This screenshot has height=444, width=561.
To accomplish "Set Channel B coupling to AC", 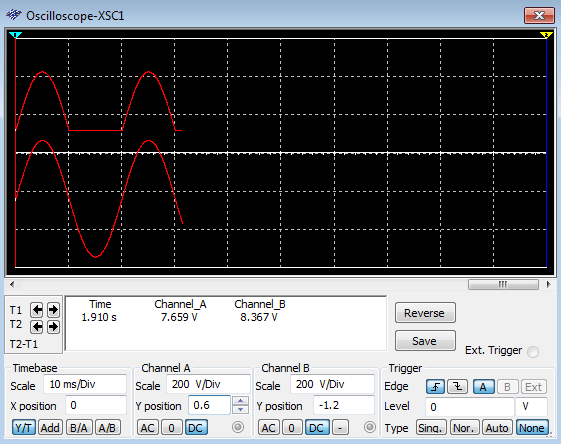I will pyautogui.click(x=268, y=428).
